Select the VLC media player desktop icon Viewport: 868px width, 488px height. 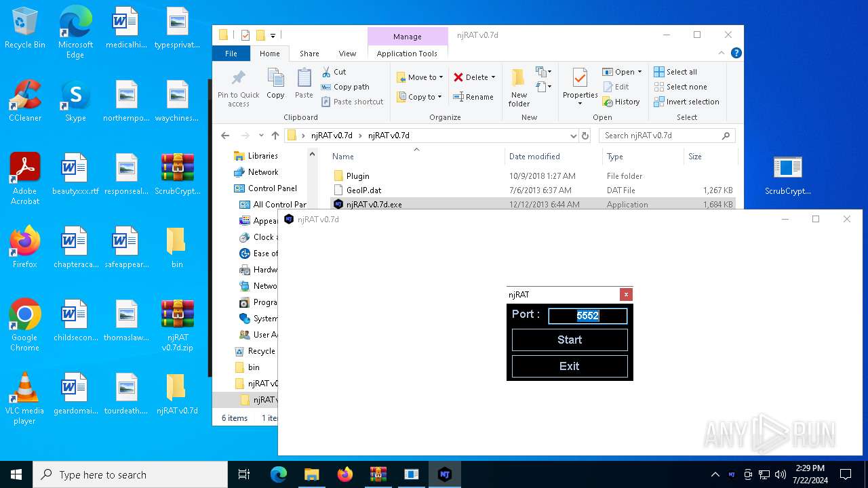(25, 399)
